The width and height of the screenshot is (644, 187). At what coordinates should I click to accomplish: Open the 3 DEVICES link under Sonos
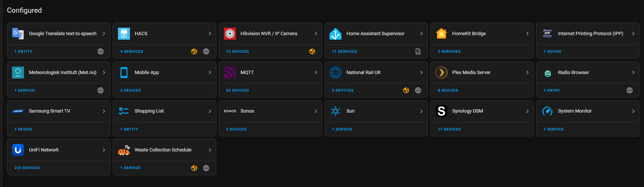[236, 129]
